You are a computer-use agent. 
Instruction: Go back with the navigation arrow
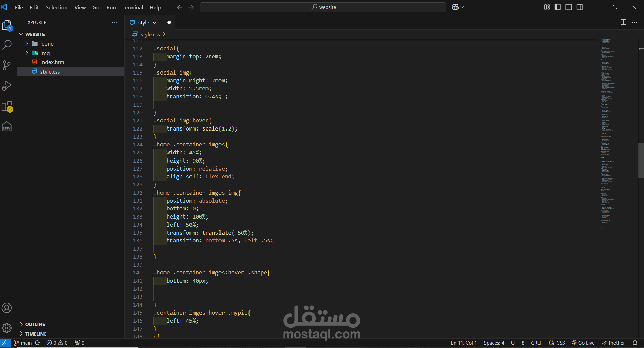[x=180, y=7]
